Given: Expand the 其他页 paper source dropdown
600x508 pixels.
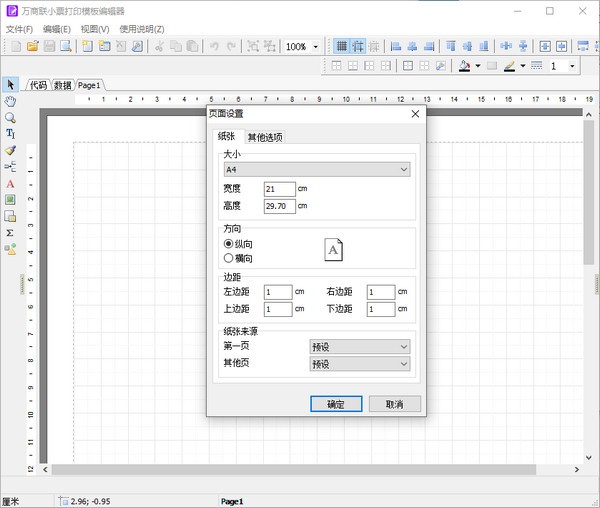Looking at the screenshot, I should click(360, 364).
